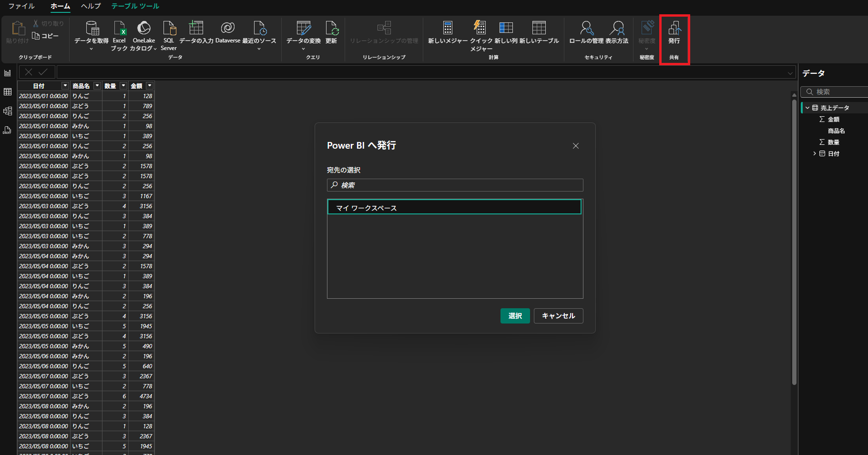Image resolution: width=868 pixels, height=455 pixels.
Task: Open the データの変換 dropdown arrow
Action: (303, 49)
